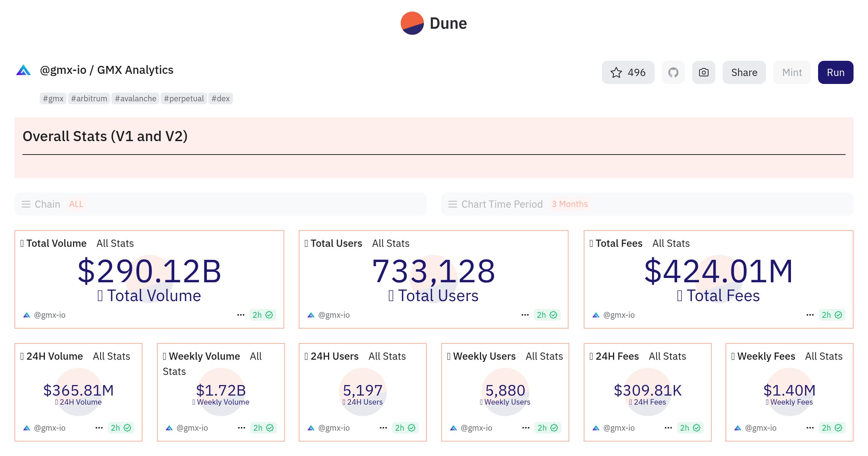Click the Dune logo at top

point(434,23)
